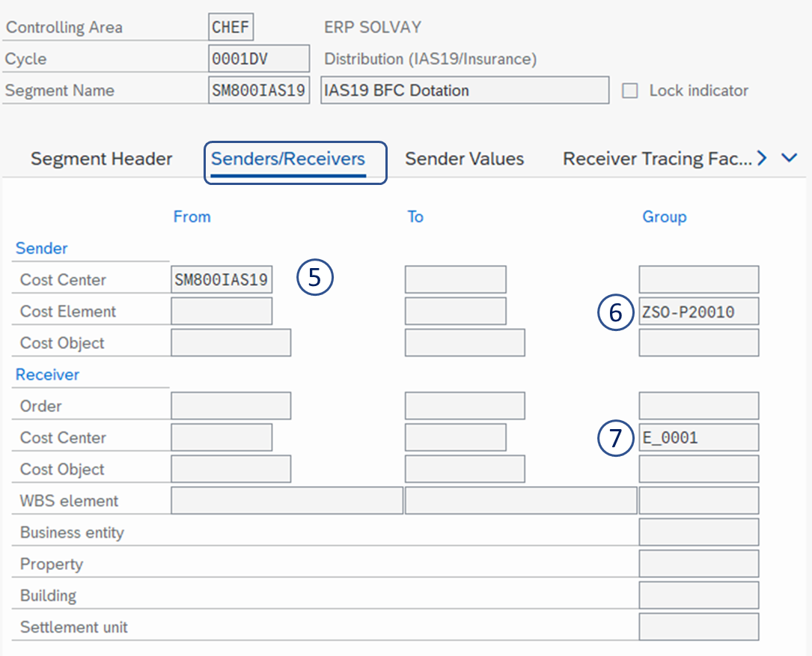The width and height of the screenshot is (812, 656).
Task: Click the Sender Cost Center To field
Action: coord(455,280)
